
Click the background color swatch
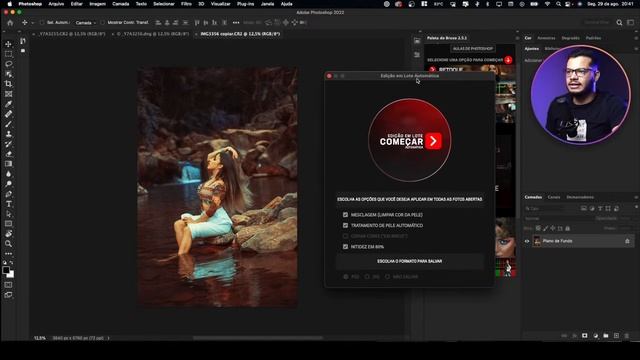point(11,275)
